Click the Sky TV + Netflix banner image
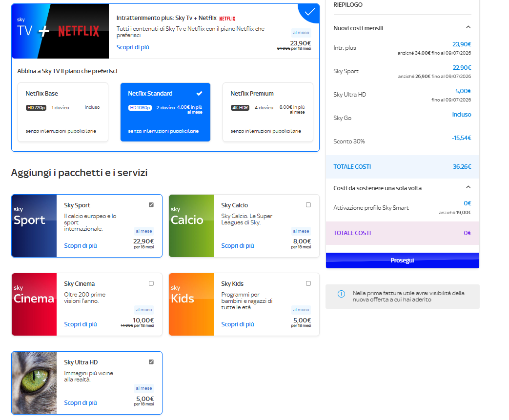Screen dimensions: 509x420 (x=60, y=31)
